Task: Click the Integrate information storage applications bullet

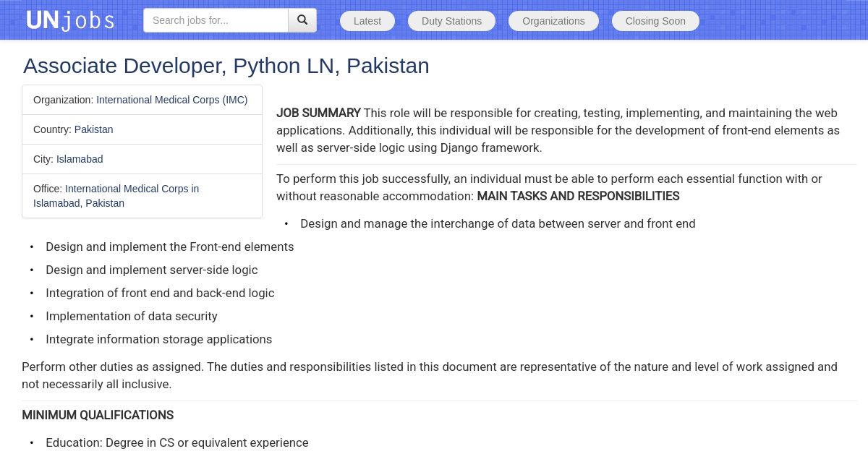Action: [158, 339]
